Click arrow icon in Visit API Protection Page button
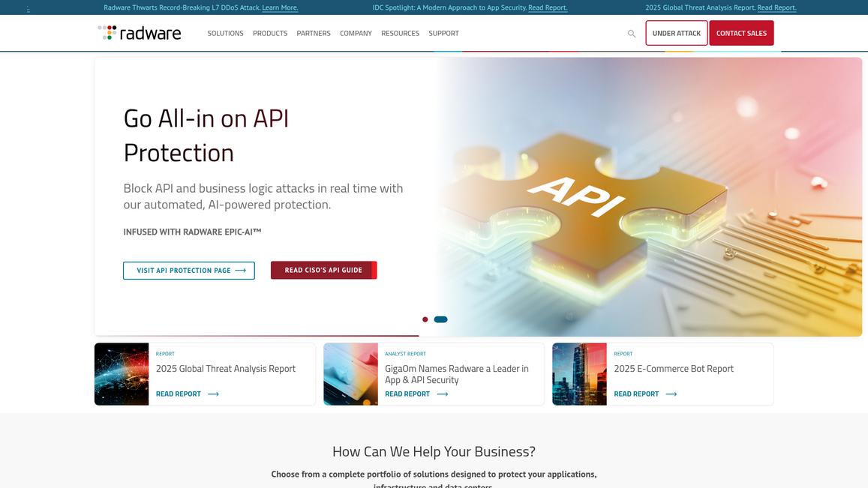The image size is (868, 488). click(240, 271)
